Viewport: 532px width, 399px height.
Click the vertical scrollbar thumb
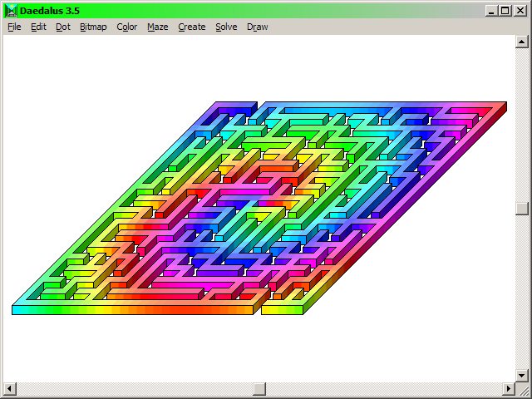pyautogui.click(x=521, y=209)
